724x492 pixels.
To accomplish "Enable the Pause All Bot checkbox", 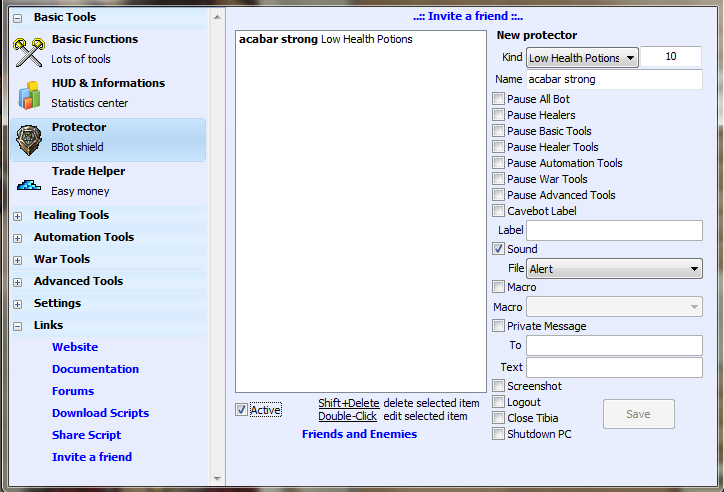I will click(x=499, y=99).
